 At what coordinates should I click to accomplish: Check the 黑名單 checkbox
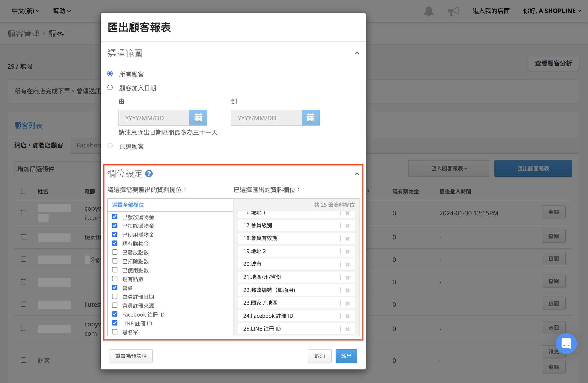point(115,332)
